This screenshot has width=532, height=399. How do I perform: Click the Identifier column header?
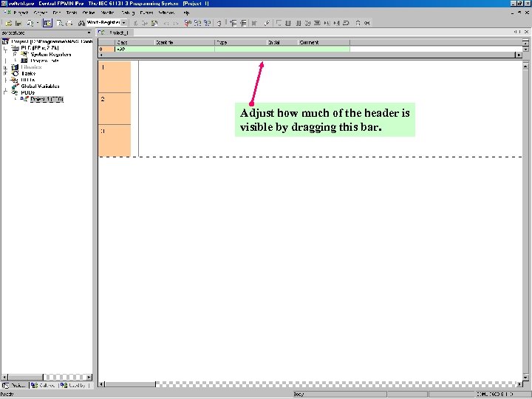coord(185,42)
